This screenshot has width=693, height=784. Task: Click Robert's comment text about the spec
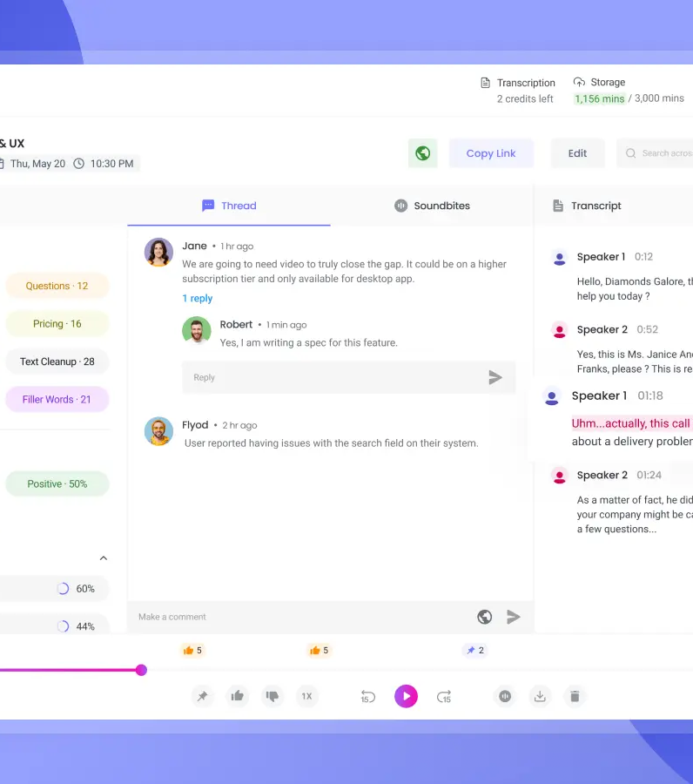tap(309, 342)
